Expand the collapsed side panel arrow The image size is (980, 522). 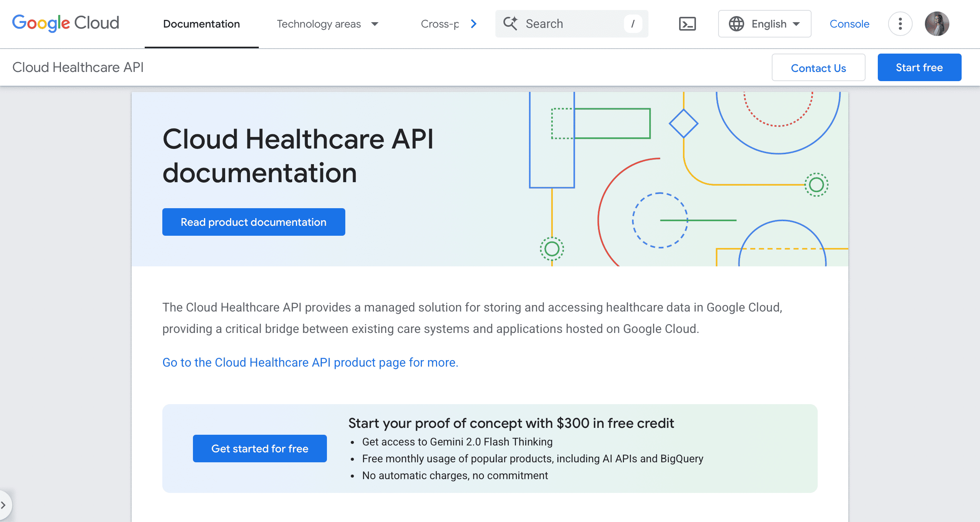(4, 505)
